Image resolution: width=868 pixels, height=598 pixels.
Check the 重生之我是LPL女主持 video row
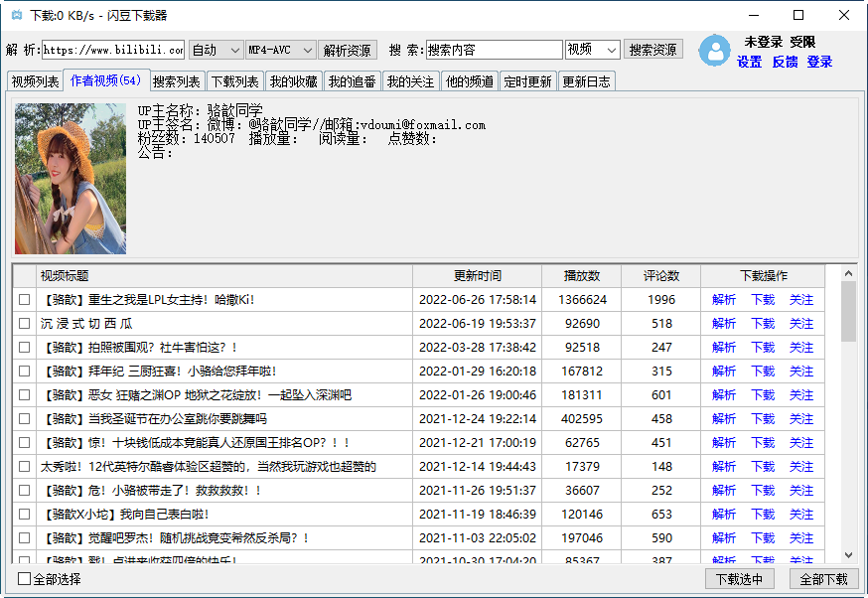pos(25,299)
